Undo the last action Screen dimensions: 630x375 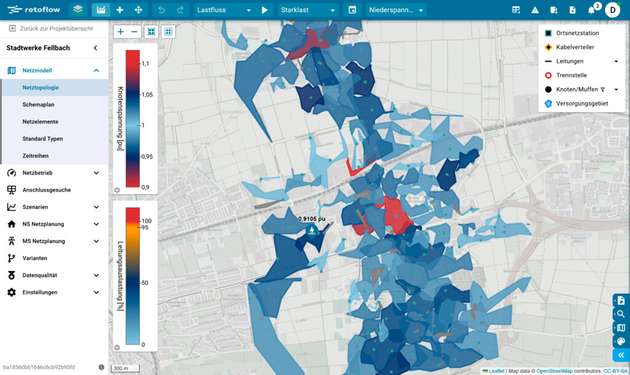[x=161, y=10]
